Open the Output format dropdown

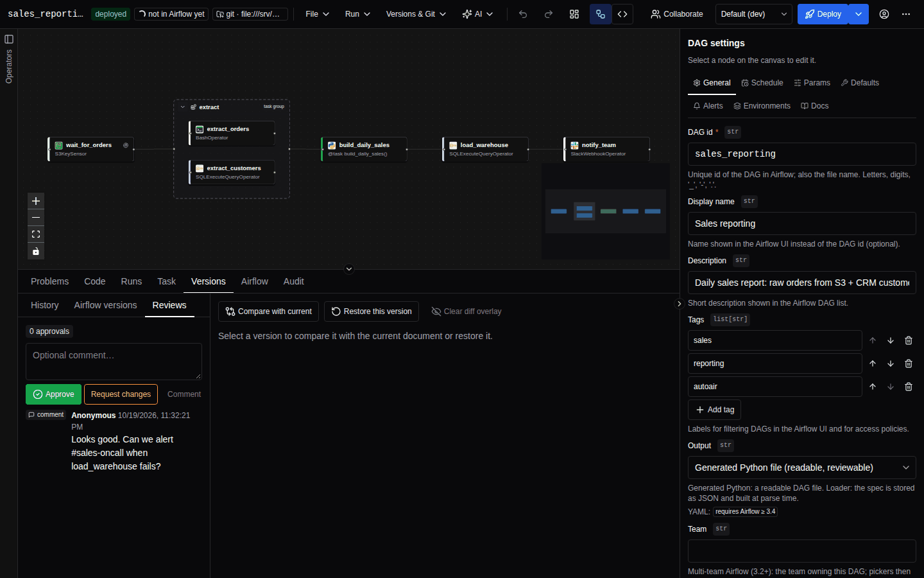click(x=801, y=468)
